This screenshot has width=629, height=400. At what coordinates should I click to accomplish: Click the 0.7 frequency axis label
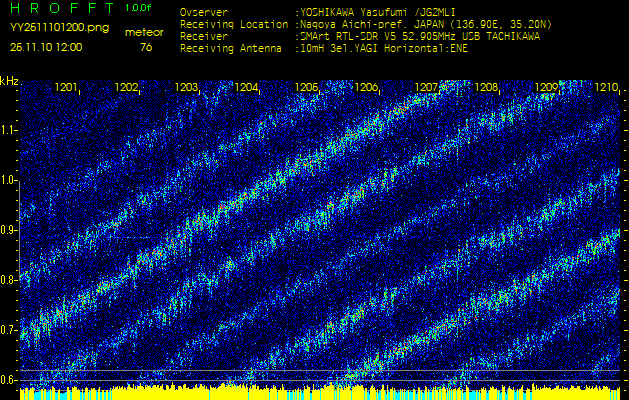point(9,330)
